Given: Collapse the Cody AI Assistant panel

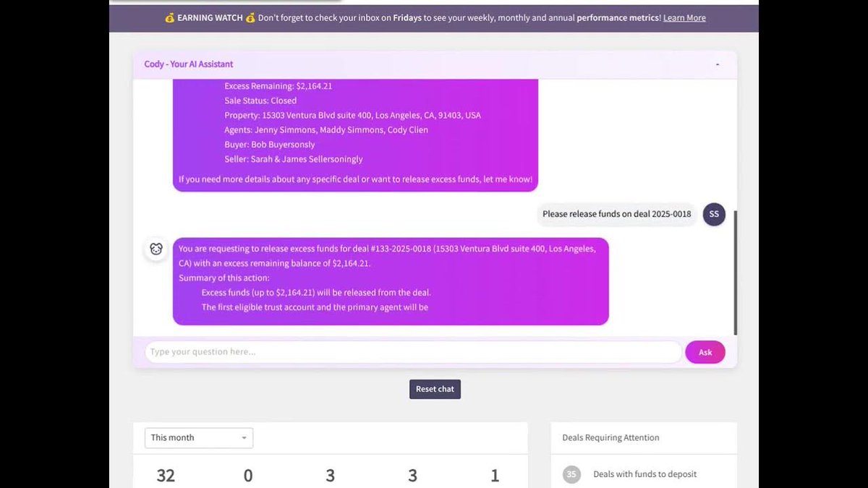Looking at the screenshot, I should click(x=718, y=64).
